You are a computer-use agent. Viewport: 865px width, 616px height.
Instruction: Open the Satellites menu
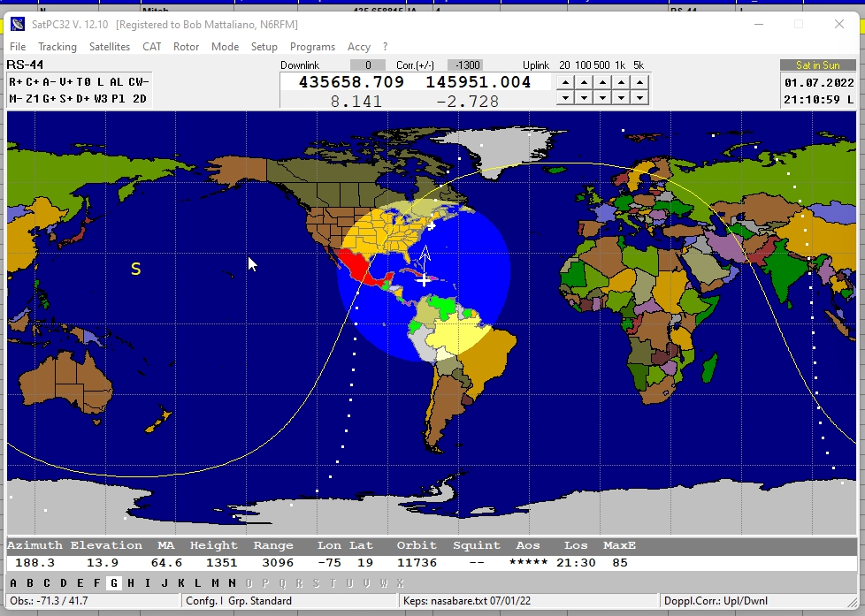110,47
